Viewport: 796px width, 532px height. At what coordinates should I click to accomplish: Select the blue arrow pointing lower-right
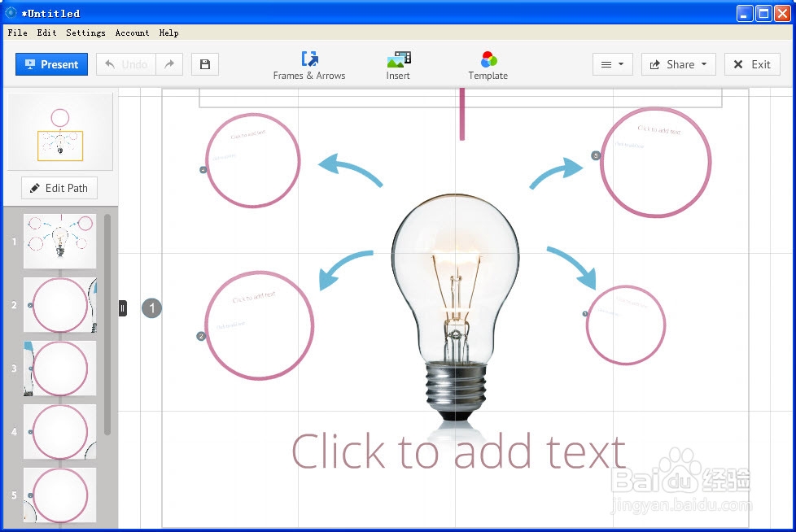tap(571, 268)
